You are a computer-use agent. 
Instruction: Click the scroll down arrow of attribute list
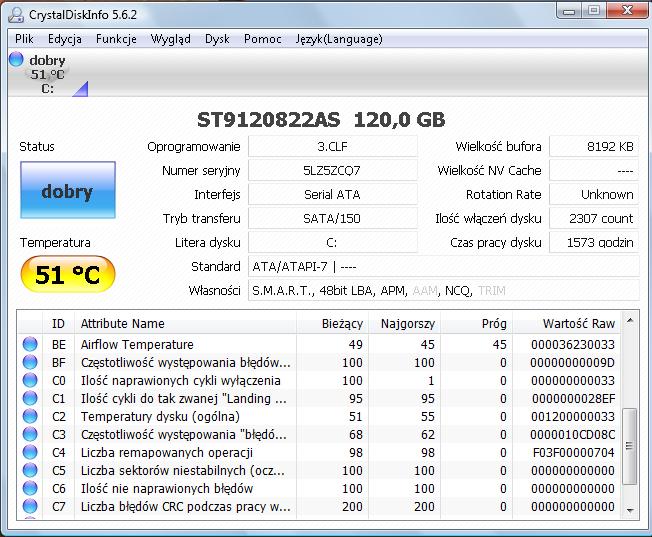[630, 510]
